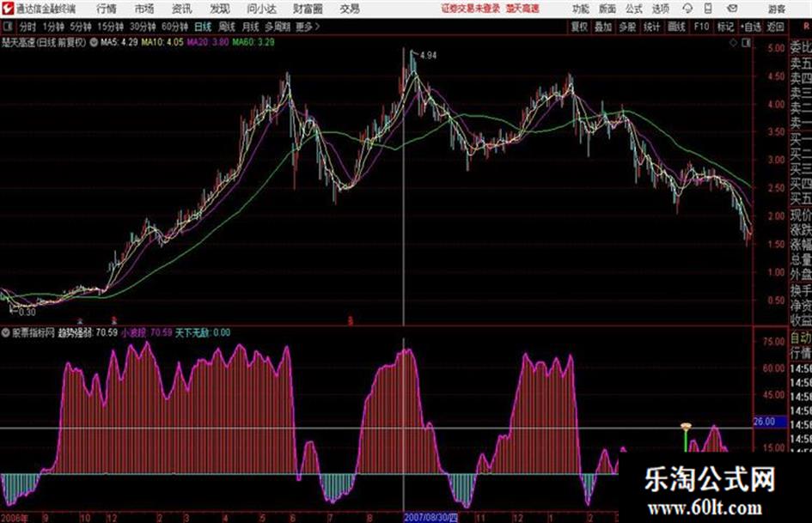The width and height of the screenshot is (812, 523).
Task: Open F10 company info
Action: click(x=701, y=27)
